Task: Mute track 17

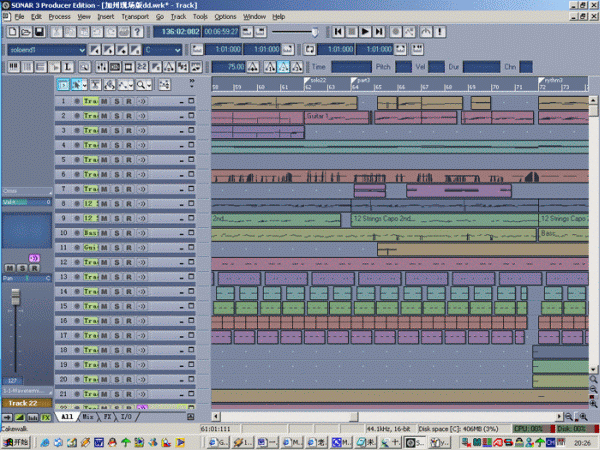Action: (x=104, y=336)
